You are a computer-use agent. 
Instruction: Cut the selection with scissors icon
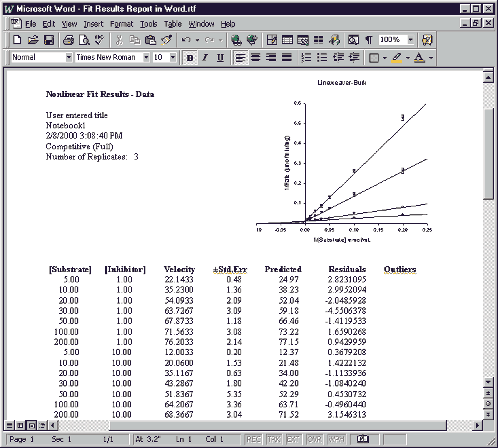coord(119,40)
